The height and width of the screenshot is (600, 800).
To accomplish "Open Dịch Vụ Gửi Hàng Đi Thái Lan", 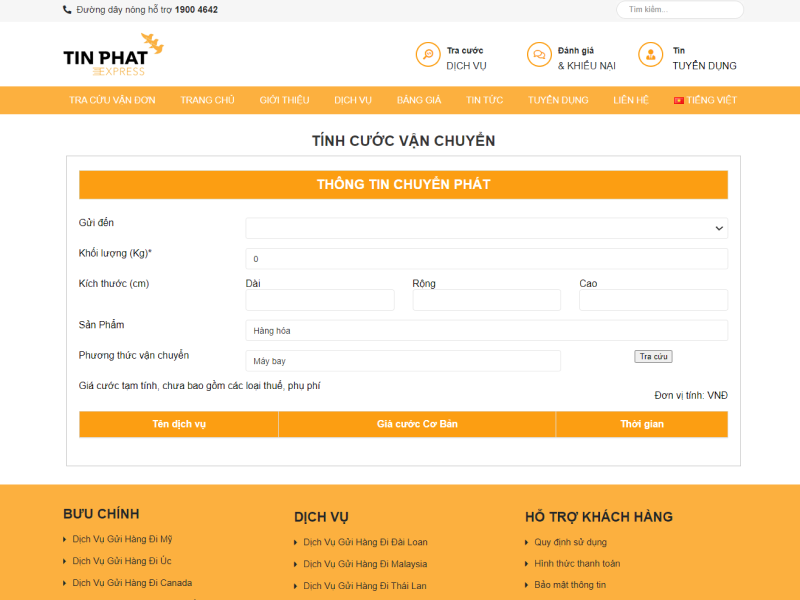I will (x=364, y=586).
